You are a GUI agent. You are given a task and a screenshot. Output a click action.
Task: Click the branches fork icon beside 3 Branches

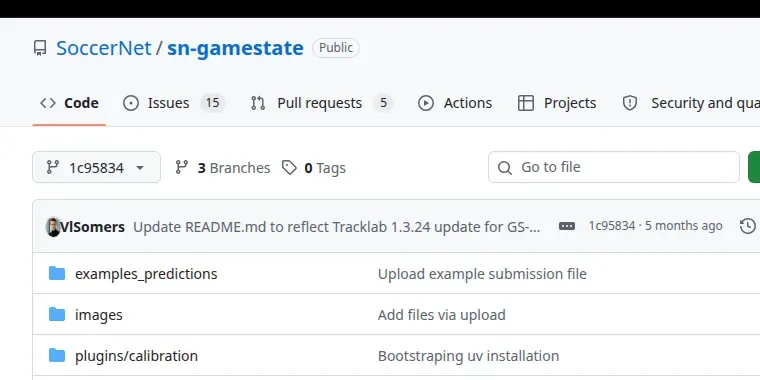[182, 167]
